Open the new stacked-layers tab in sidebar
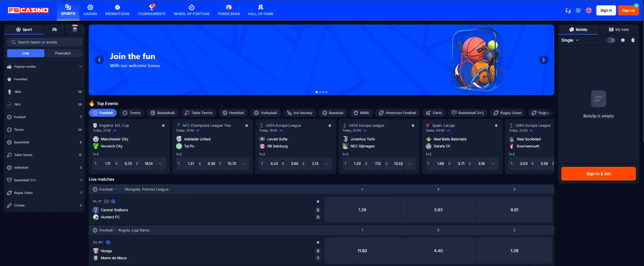The width and height of the screenshot is (644, 266). [x=75, y=30]
